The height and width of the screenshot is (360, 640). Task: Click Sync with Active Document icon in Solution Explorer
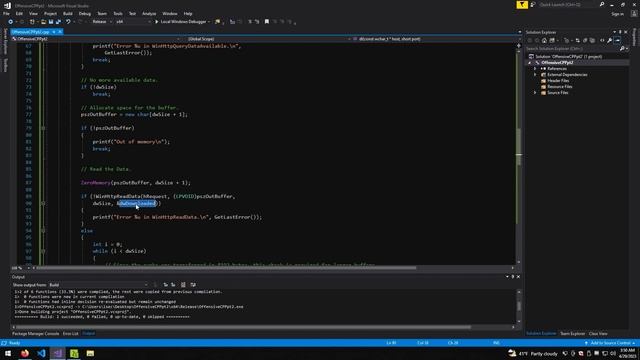[577, 40]
